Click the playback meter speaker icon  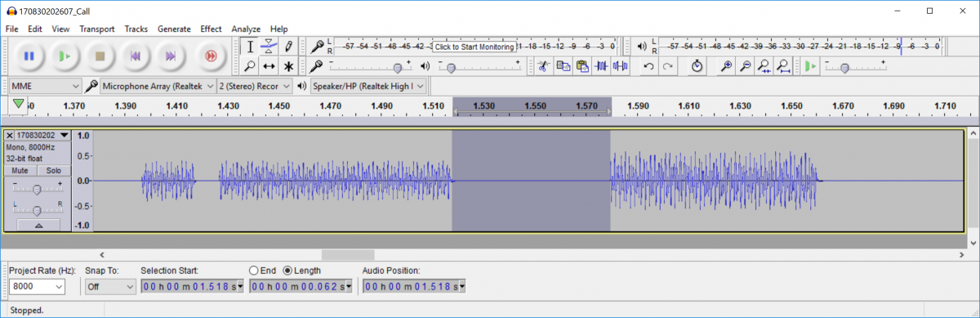click(642, 47)
